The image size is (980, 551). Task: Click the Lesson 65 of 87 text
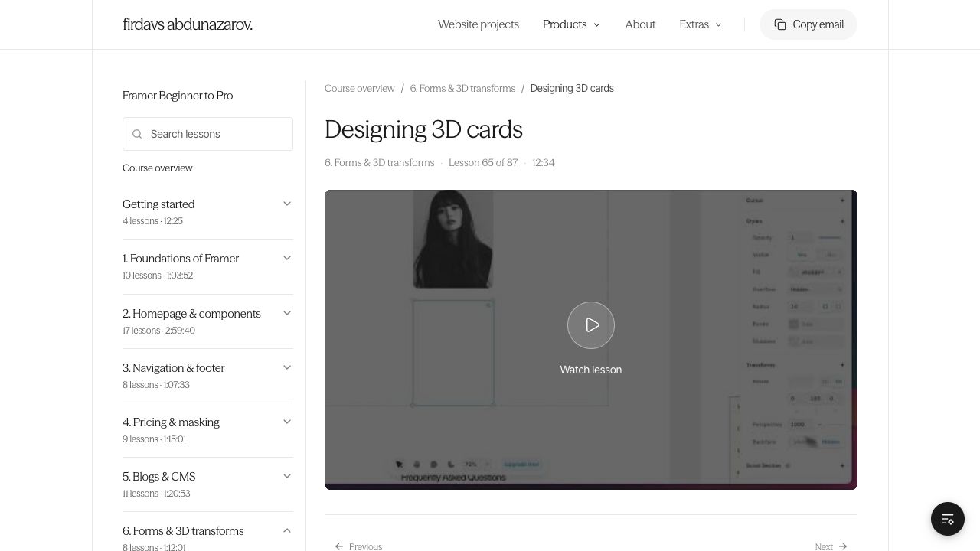(483, 163)
